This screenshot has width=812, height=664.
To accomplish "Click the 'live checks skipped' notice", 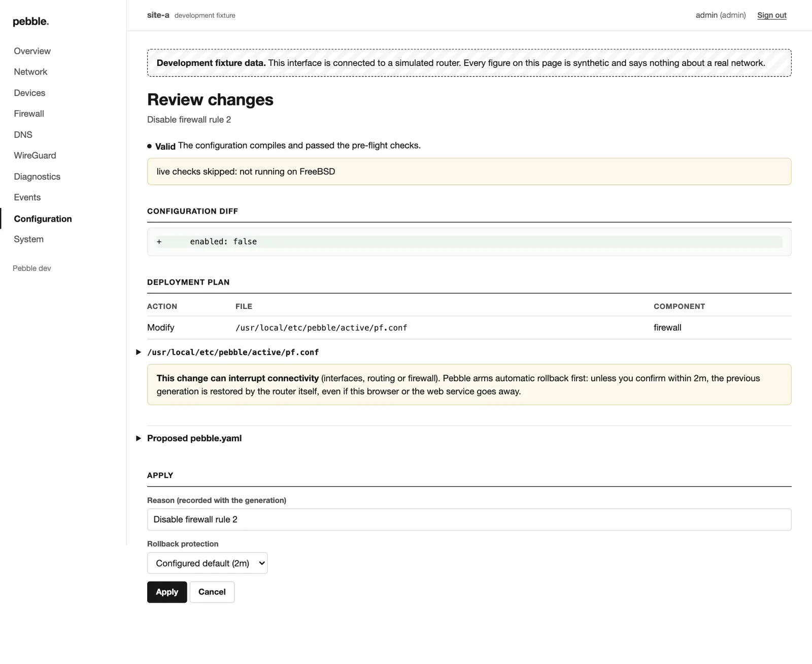I will 469,171.
